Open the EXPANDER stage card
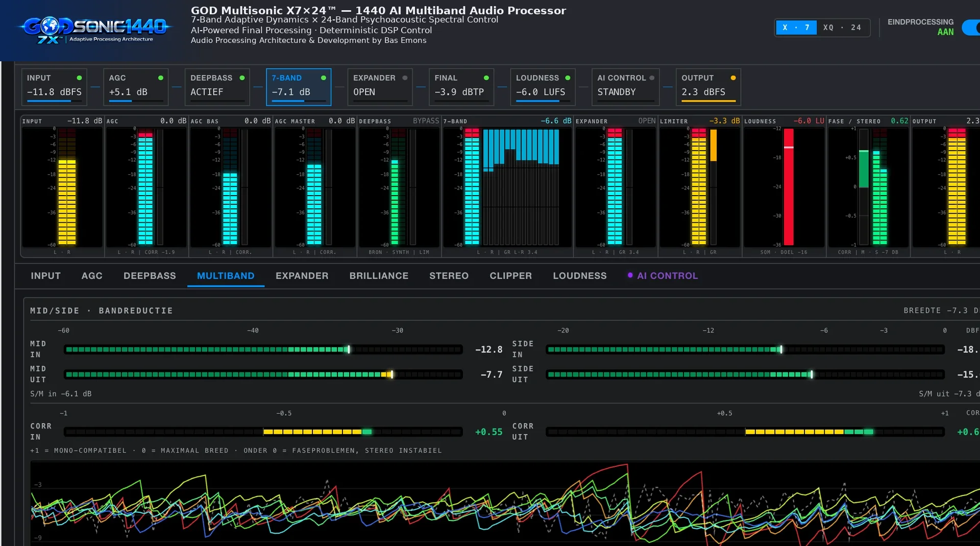This screenshot has height=546, width=980. pos(380,87)
